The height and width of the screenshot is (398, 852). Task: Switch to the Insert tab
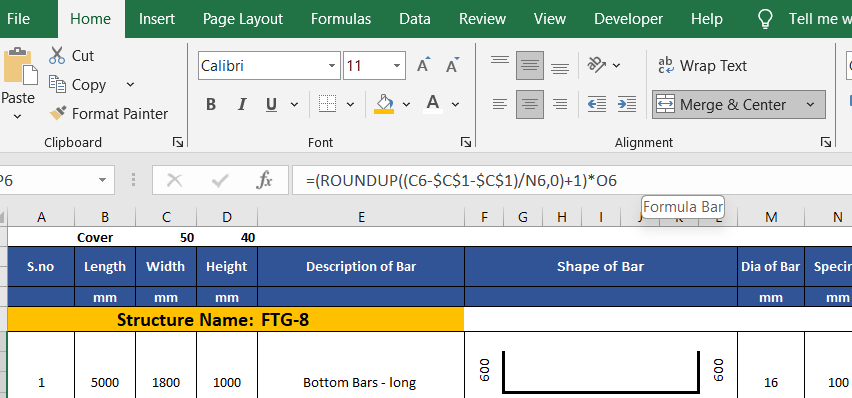(x=157, y=19)
